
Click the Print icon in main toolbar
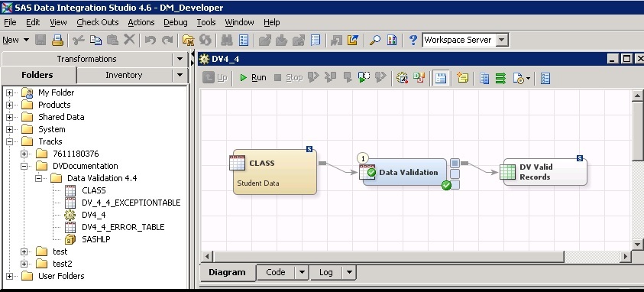click(x=57, y=40)
